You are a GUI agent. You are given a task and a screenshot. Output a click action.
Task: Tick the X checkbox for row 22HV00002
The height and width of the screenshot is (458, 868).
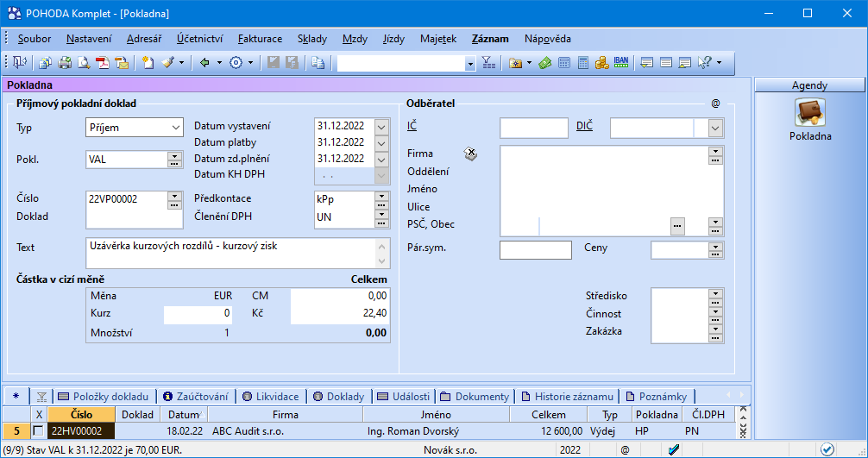click(x=38, y=431)
